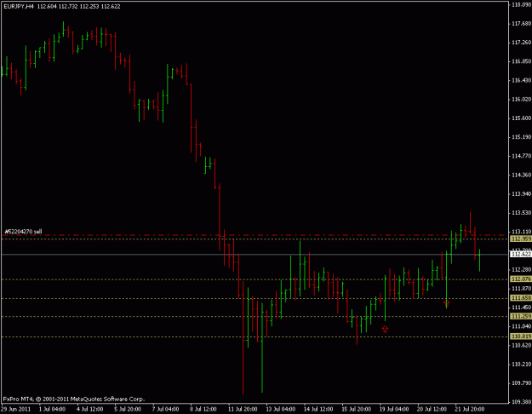The image size is (532, 414).
Task: Click the 5 Jul 20:00 time label
Action: pyautogui.click(x=128, y=409)
